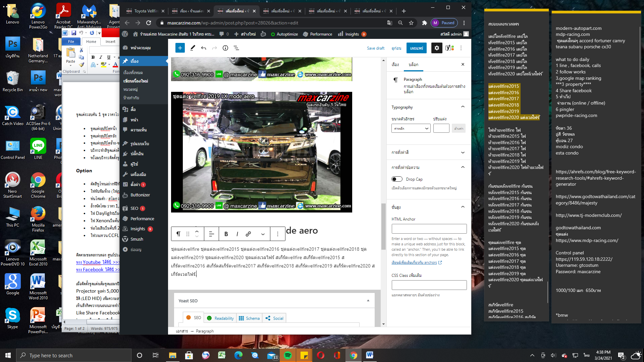Click the editor content vertical scrollbar thumb

click(x=383, y=226)
